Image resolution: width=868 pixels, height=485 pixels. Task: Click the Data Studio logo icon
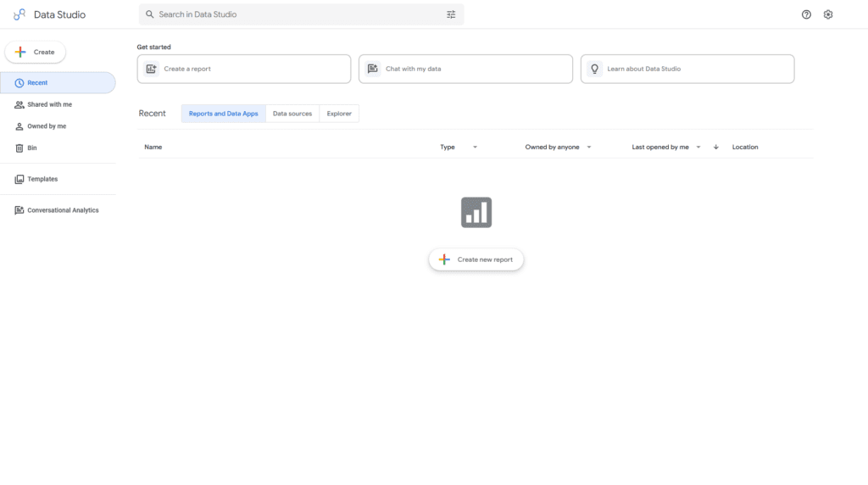click(x=19, y=14)
